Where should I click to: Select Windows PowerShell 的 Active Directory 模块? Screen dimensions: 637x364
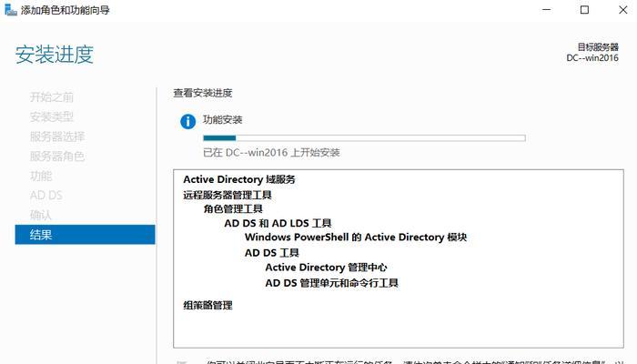(x=356, y=238)
